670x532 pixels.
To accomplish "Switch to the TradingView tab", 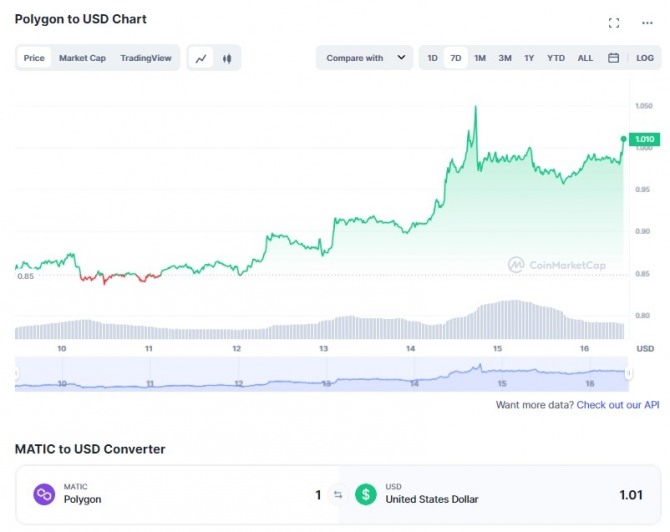I will tap(146, 58).
